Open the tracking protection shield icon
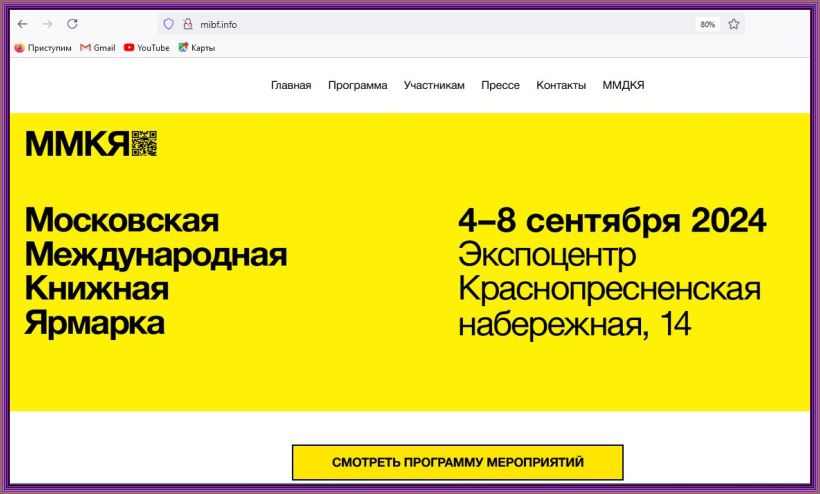This screenshot has height=494, width=820. point(168,24)
